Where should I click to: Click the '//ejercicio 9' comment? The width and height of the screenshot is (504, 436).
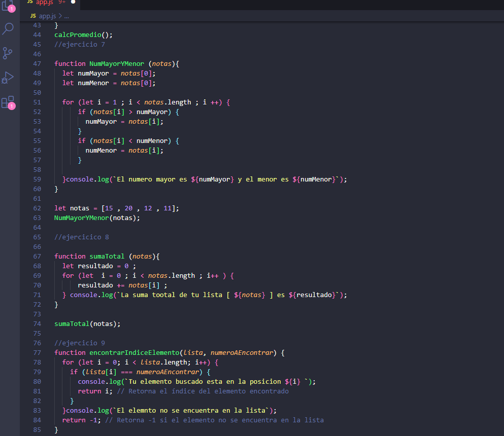(x=79, y=343)
